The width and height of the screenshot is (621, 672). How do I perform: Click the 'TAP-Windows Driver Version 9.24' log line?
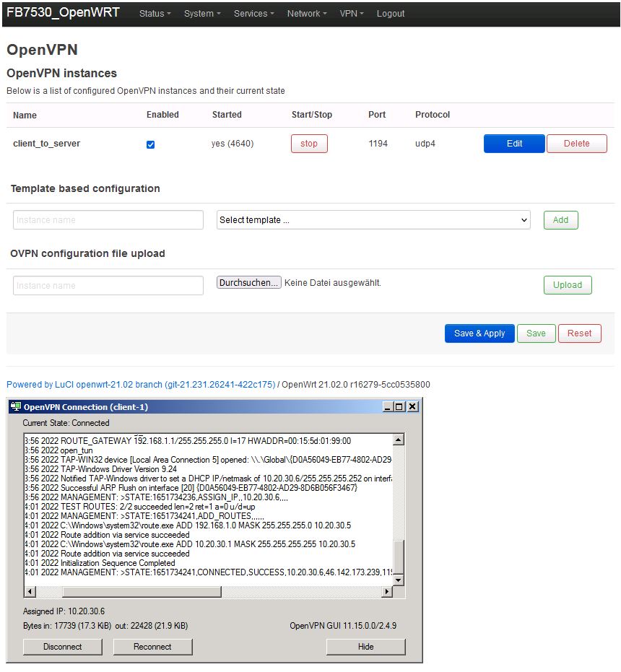[101, 469]
